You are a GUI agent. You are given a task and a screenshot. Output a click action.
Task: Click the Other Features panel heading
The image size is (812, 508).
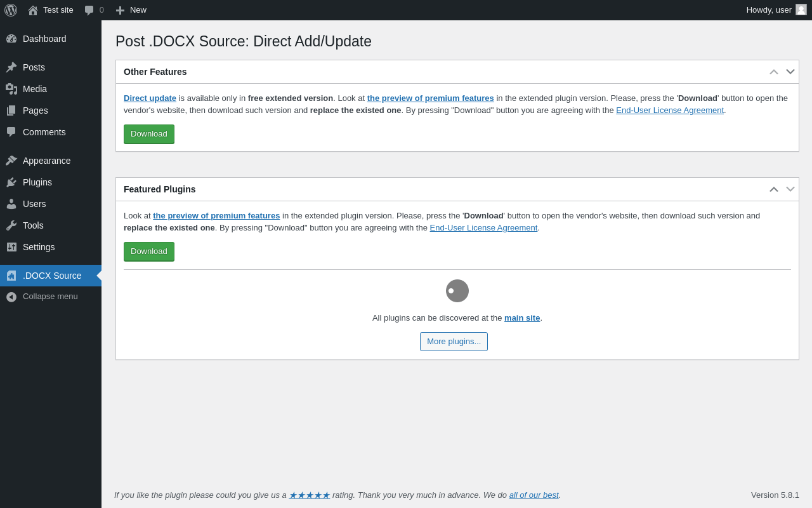pyautogui.click(x=155, y=72)
